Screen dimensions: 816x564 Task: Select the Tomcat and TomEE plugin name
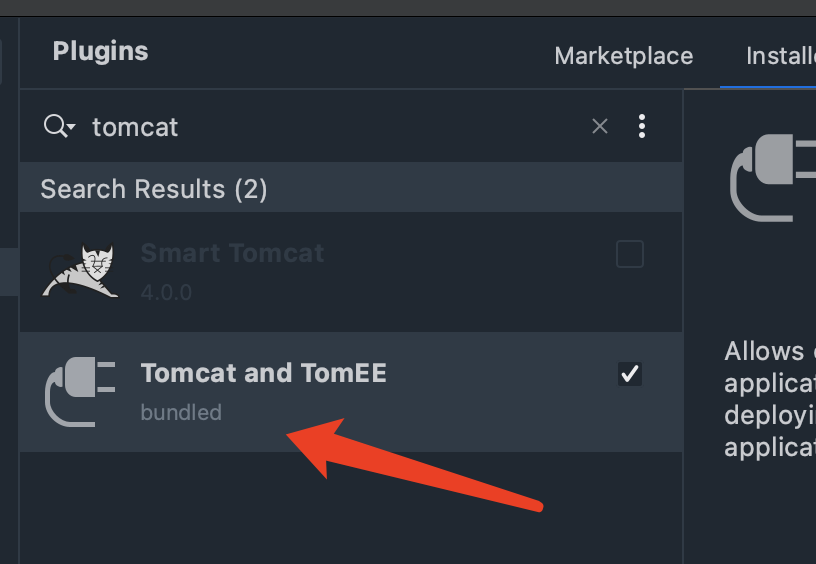[x=263, y=373]
